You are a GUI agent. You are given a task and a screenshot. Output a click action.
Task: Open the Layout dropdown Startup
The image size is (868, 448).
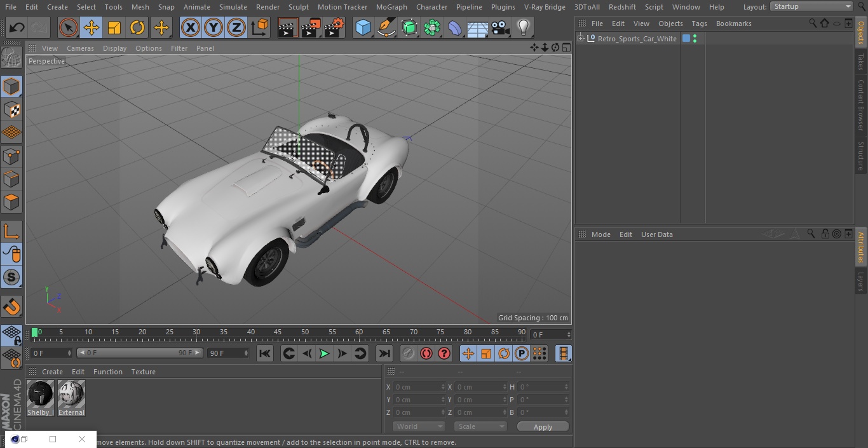click(x=811, y=6)
